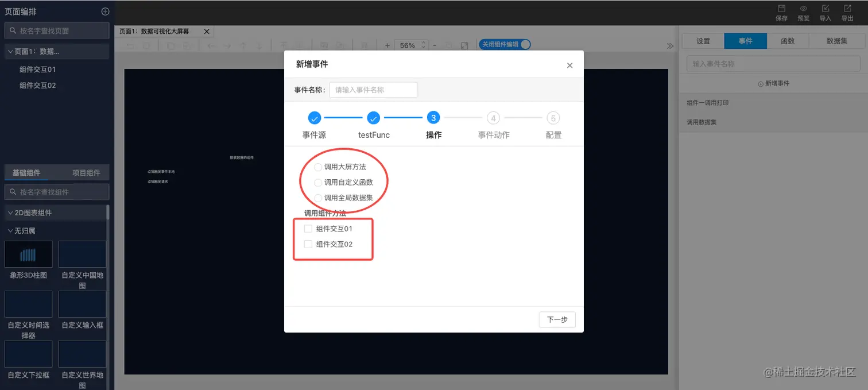Click the 输入事件名称 filter field
The image size is (868, 390).
click(773, 64)
